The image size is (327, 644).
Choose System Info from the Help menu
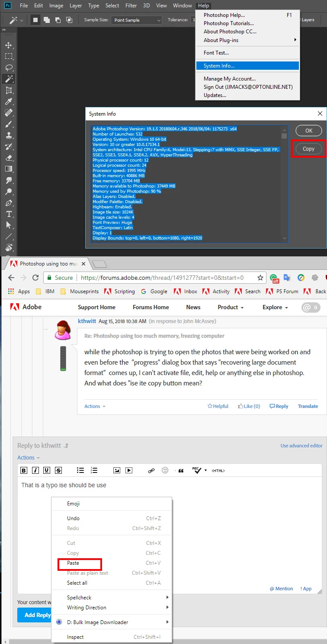pos(247,66)
